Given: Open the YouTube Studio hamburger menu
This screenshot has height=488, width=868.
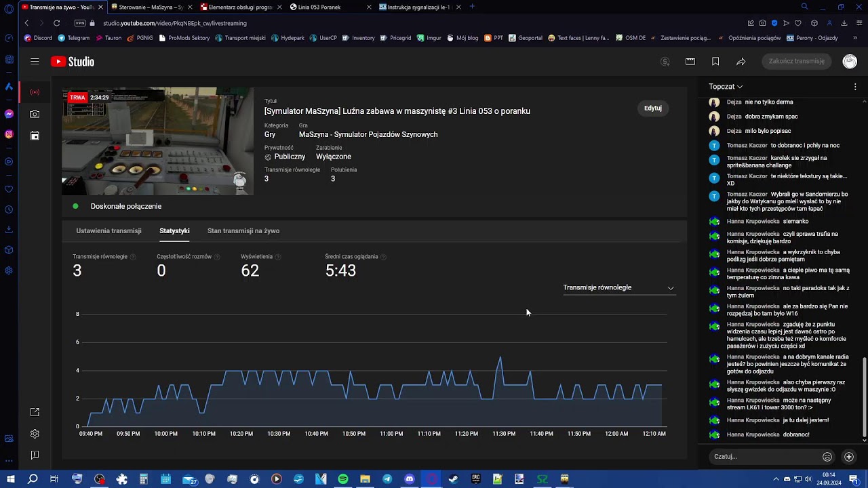Looking at the screenshot, I should [x=35, y=62].
